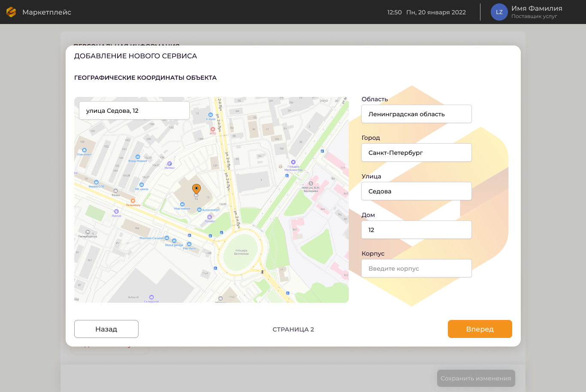Click the Лукойл gas station marker
586x392 pixels.
tap(209, 217)
